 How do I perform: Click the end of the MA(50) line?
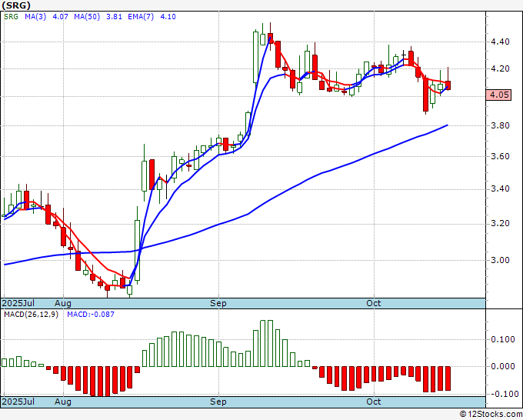(447, 125)
